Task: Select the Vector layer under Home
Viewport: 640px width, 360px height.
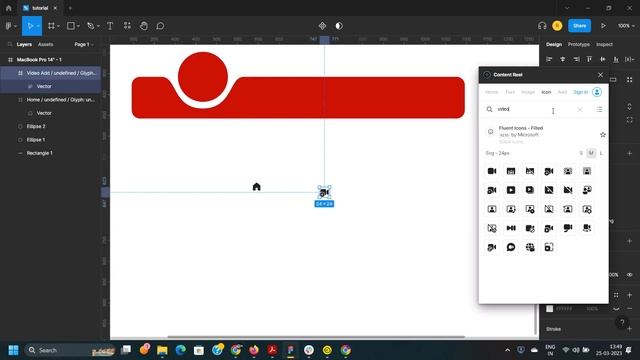Action: point(44,113)
